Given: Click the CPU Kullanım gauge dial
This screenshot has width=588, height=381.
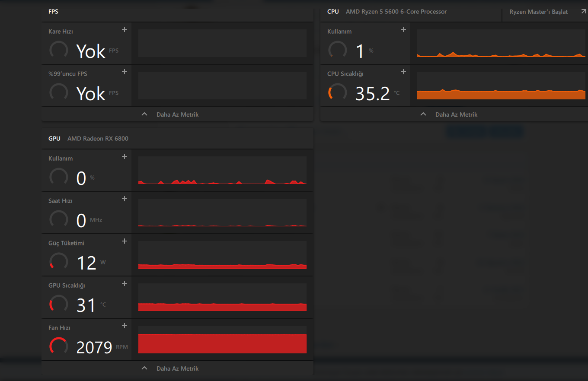Looking at the screenshot, I should pos(338,50).
